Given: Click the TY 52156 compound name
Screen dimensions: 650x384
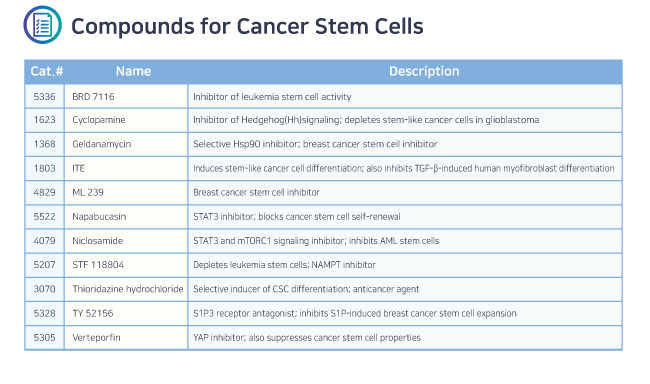Looking at the screenshot, I should 92,314.
